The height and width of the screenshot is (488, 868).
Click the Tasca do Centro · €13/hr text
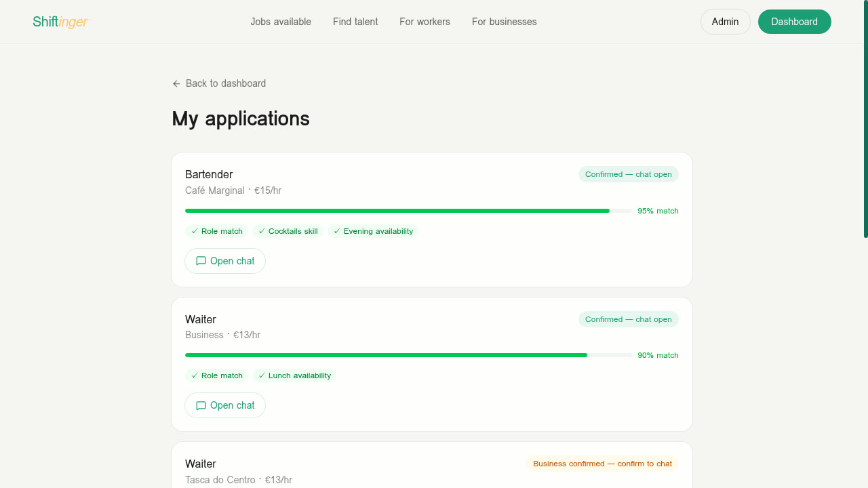coord(239,480)
